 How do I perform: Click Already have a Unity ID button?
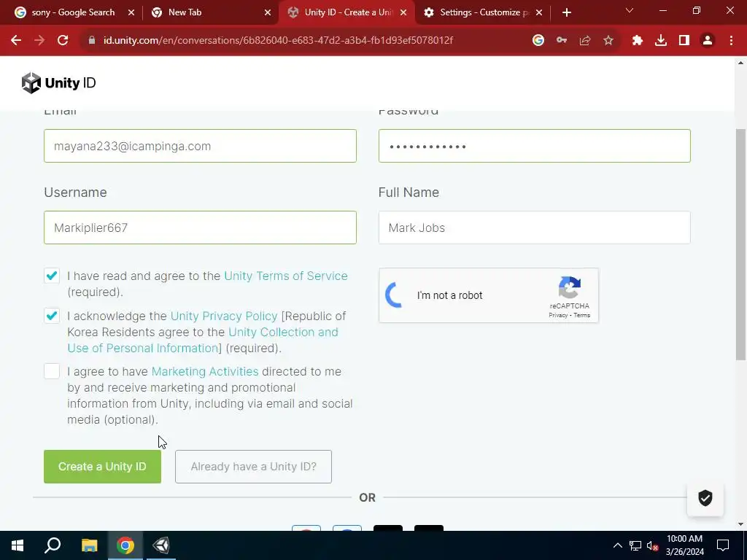pyautogui.click(x=253, y=467)
